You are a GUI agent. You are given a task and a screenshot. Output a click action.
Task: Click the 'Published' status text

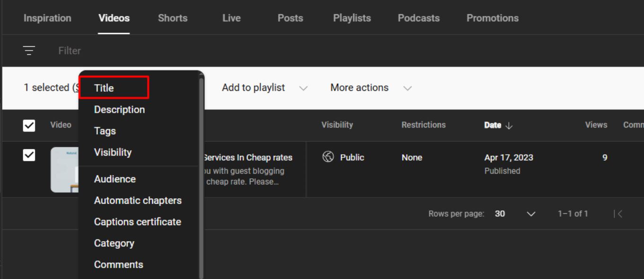[x=502, y=171]
